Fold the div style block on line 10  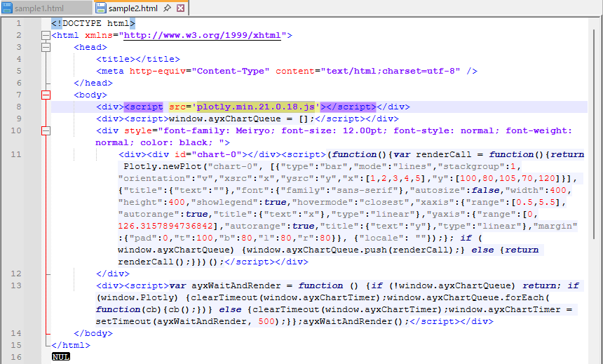(46, 130)
